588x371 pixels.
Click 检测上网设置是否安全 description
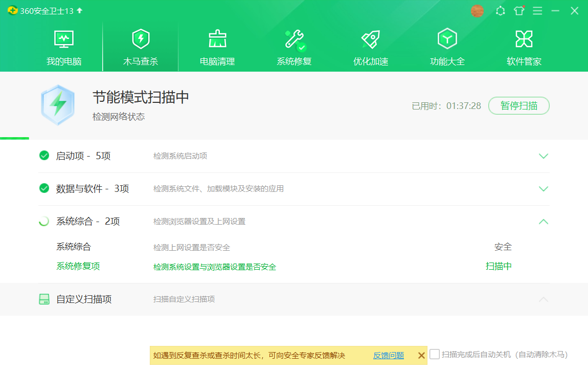click(x=192, y=247)
